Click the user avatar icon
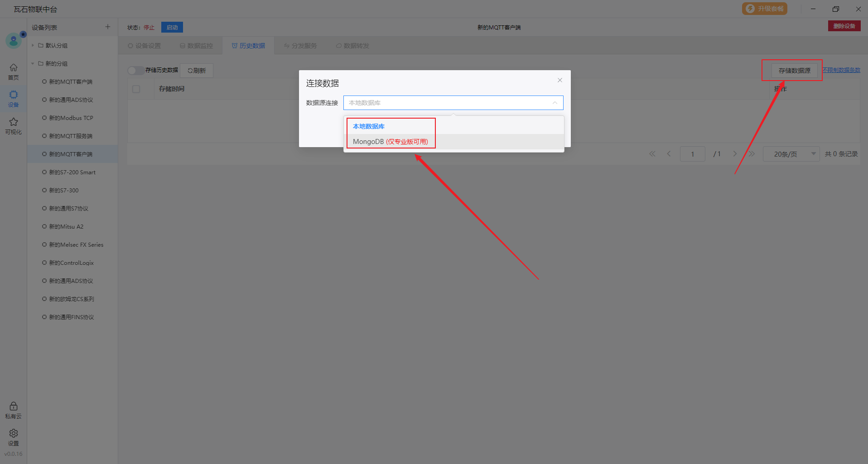This screenshot has height=464, width=868. coord(14,41)
